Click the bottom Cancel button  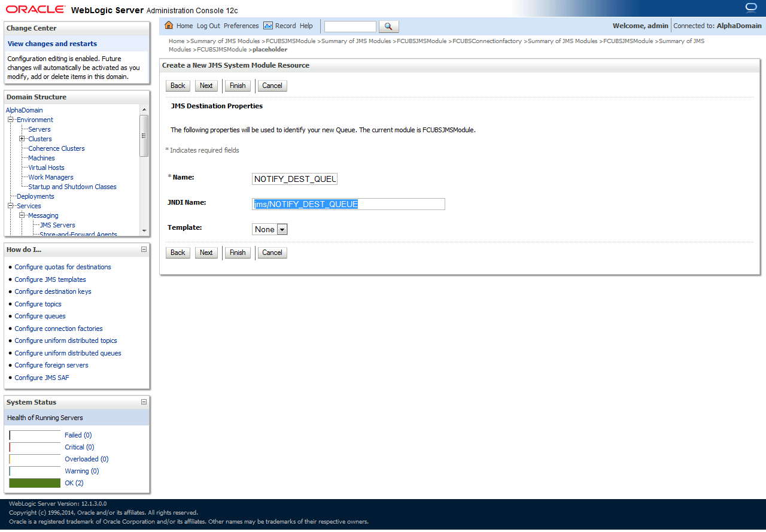(272, 253)
